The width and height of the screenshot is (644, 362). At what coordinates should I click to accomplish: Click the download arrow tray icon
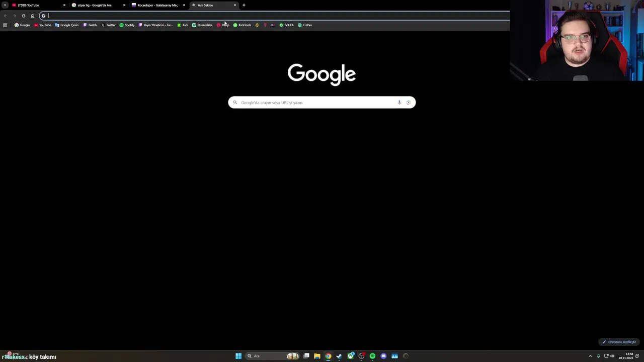click(598, 356)
